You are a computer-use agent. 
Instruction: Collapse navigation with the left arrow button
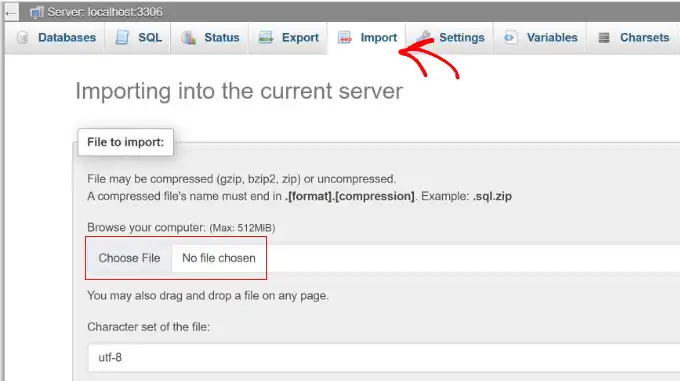[x=11, y=13]
